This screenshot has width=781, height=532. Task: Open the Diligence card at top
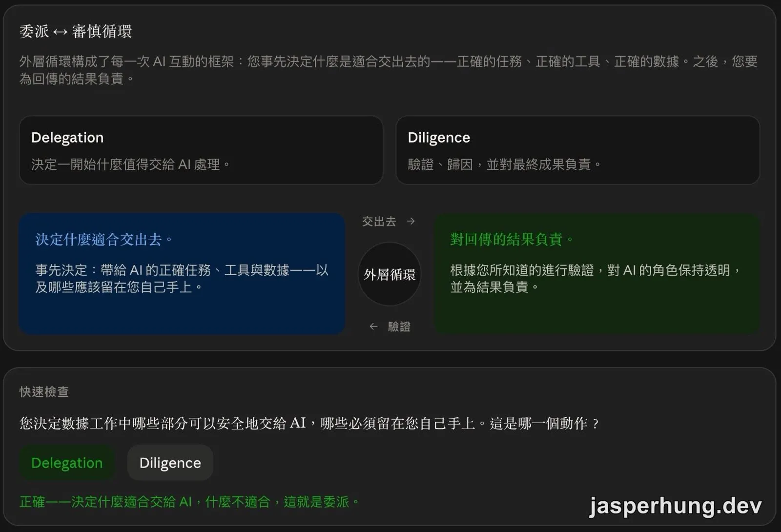coord(577,150)
